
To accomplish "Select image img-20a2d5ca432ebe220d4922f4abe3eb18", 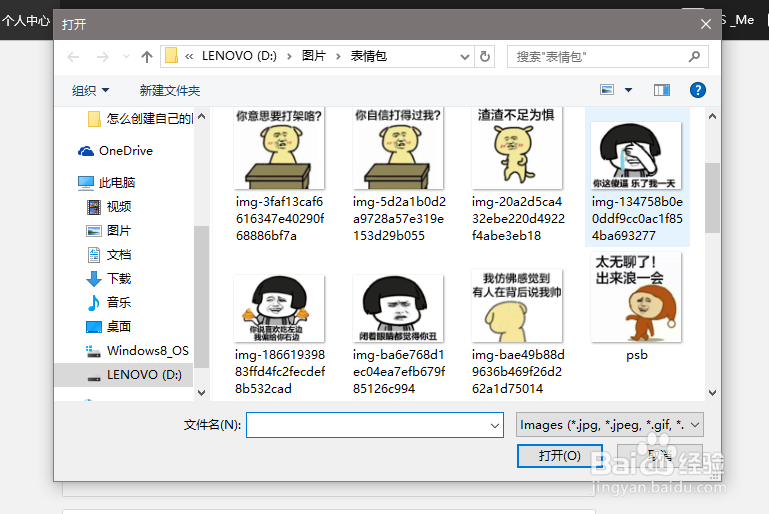I will click(x=518, y=176).
